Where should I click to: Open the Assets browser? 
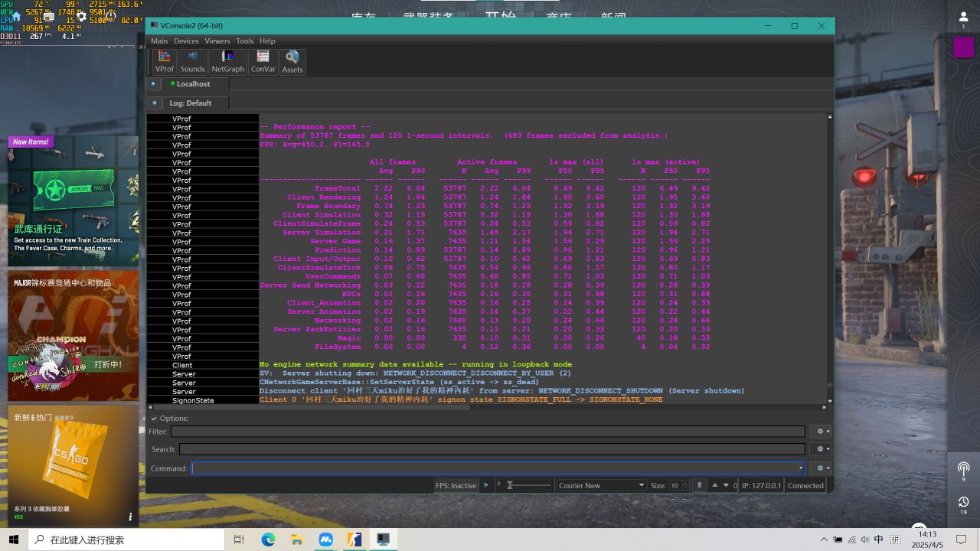(292, 61)
